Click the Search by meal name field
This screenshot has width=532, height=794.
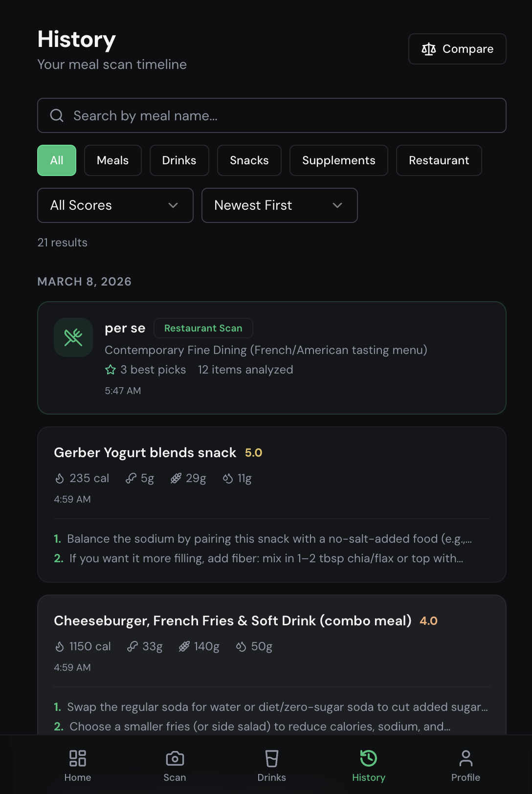pyautogui.click(x=272, y=115)
